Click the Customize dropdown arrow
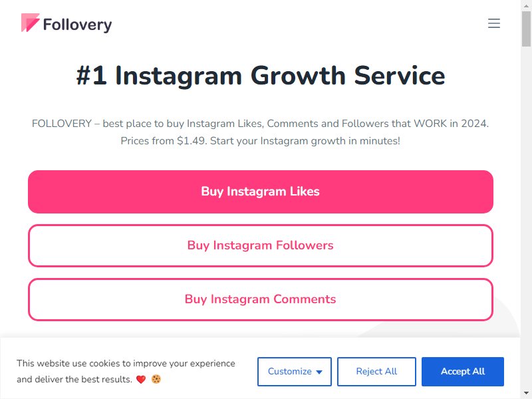This screenshot has width=532, height=399. 319,372
